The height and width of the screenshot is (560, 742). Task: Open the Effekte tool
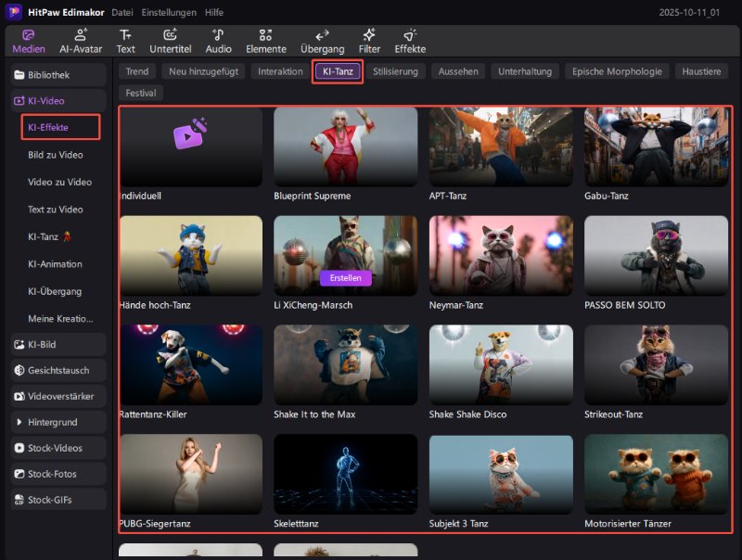point(410,41)
